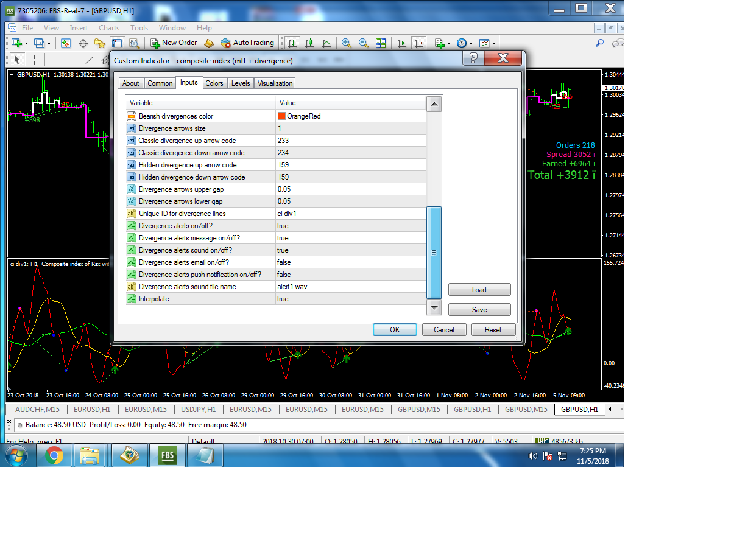
Task: Click the dialog's help question mark button
Action: 473,58
